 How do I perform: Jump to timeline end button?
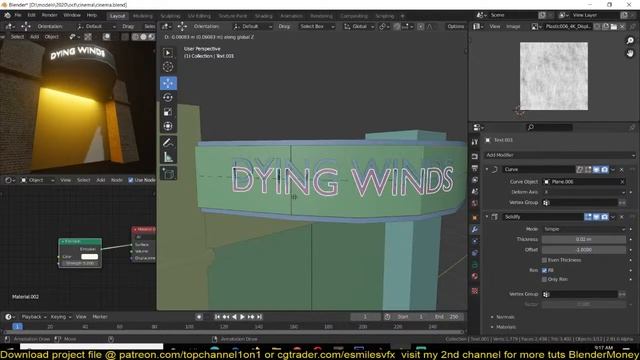(x=259, y=317)
